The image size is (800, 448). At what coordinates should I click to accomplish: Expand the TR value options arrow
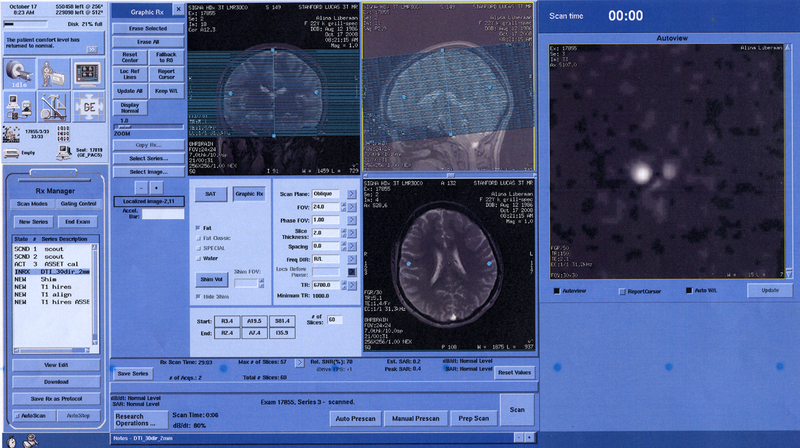point(354,284)
